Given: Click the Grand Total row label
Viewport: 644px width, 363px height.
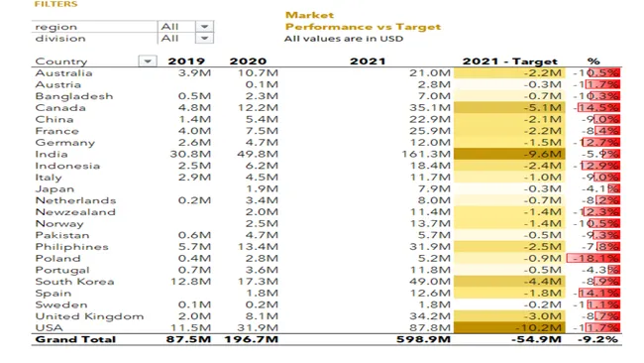Looking at the screenshot, I should tap(75, 339).
